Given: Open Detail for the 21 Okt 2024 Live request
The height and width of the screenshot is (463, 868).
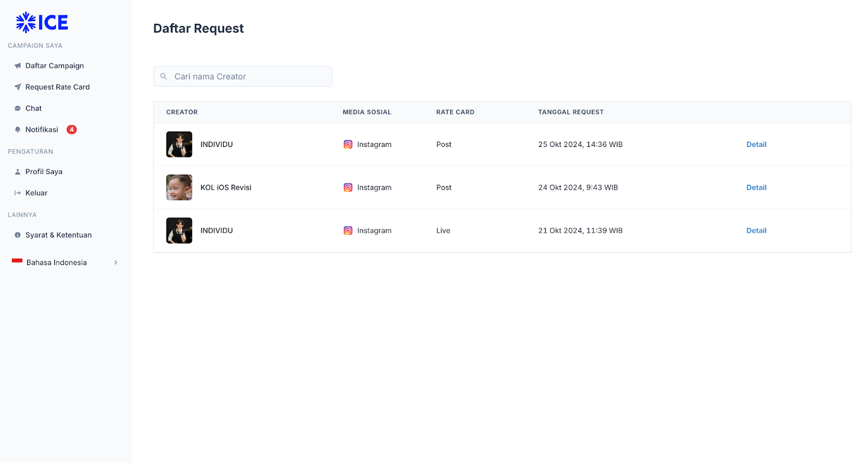Looking at the screenshot, I should [x=756, y=230].
